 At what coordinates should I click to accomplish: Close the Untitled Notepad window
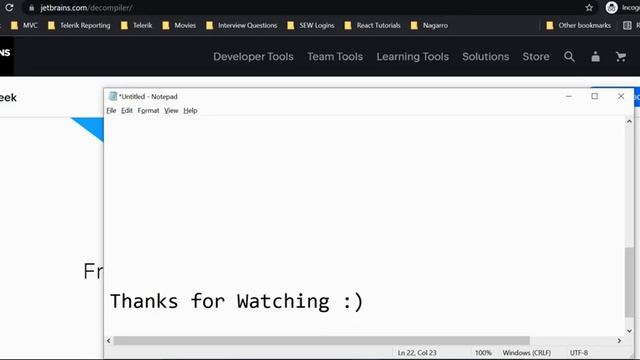(621, 96)
